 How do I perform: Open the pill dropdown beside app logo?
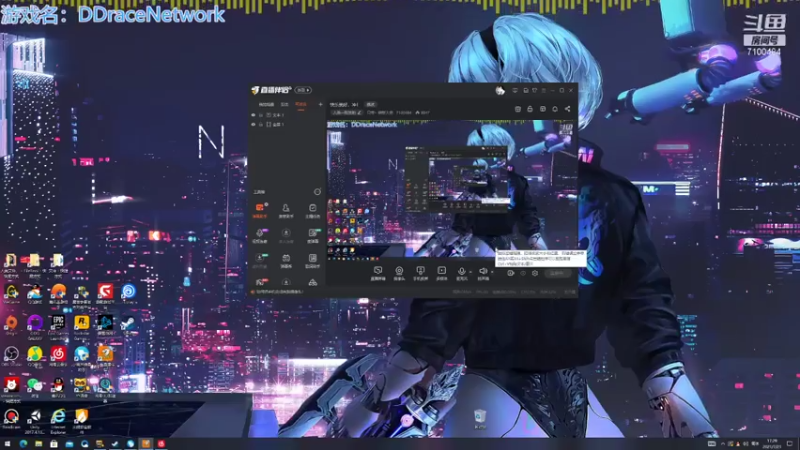pos(303,90)
